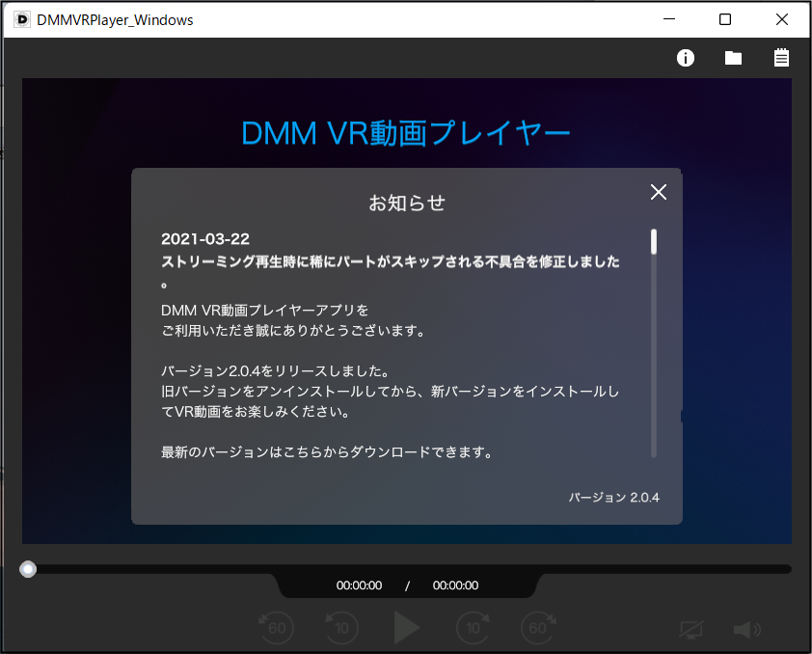Rewind 60 seconds button

276,628
